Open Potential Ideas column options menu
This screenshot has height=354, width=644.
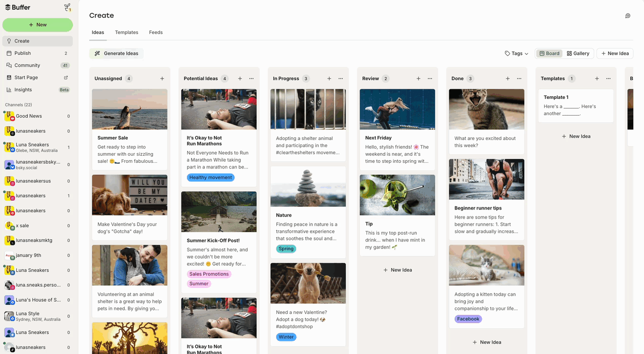(x=252, y=79)
